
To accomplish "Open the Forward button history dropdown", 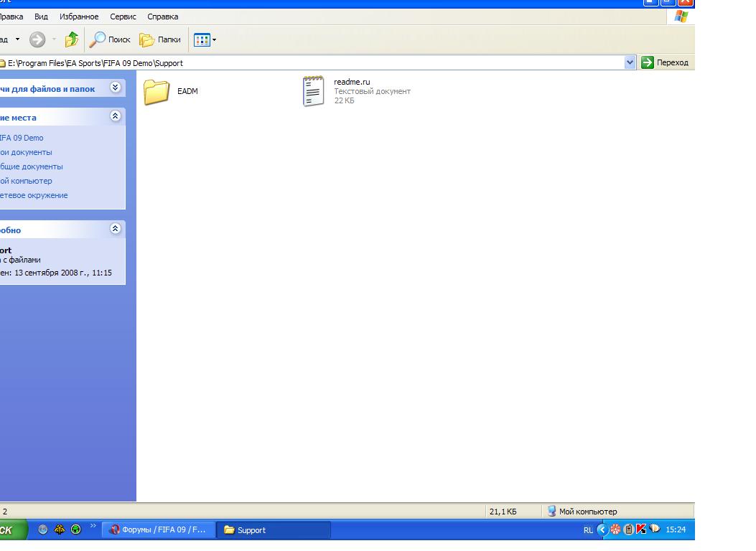I will click(x=54, y=39).
